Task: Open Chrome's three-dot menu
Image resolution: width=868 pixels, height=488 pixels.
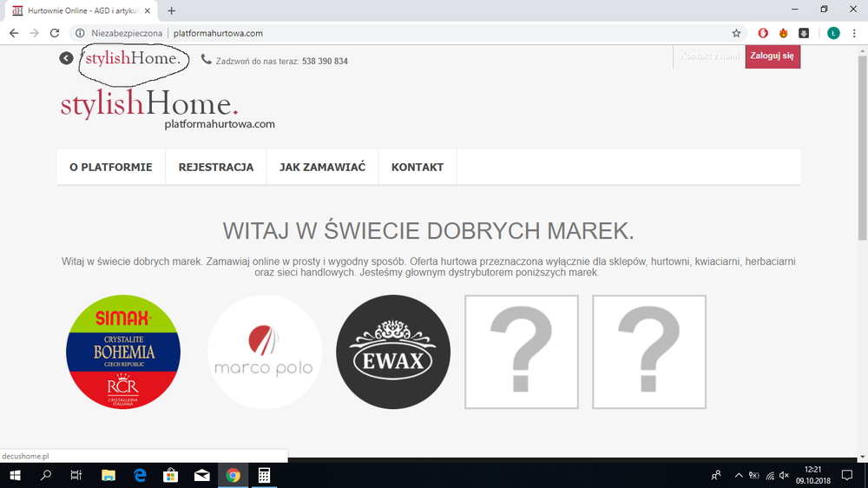Action: [x=854, y=33]
